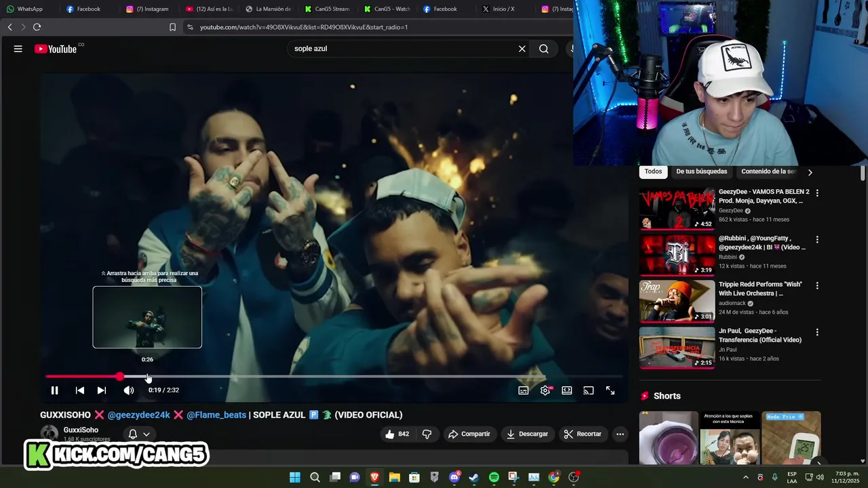Open more actions ellipsis under video
Image resolution: width=868 pixels, height=488 pixels.
pyautogui.click(x=620, y=434)
